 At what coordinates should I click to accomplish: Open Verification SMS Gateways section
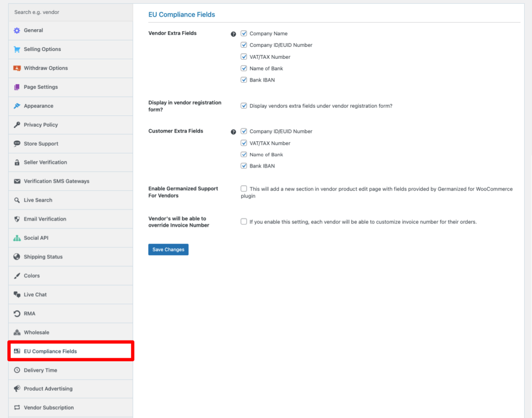click(71, 181)
